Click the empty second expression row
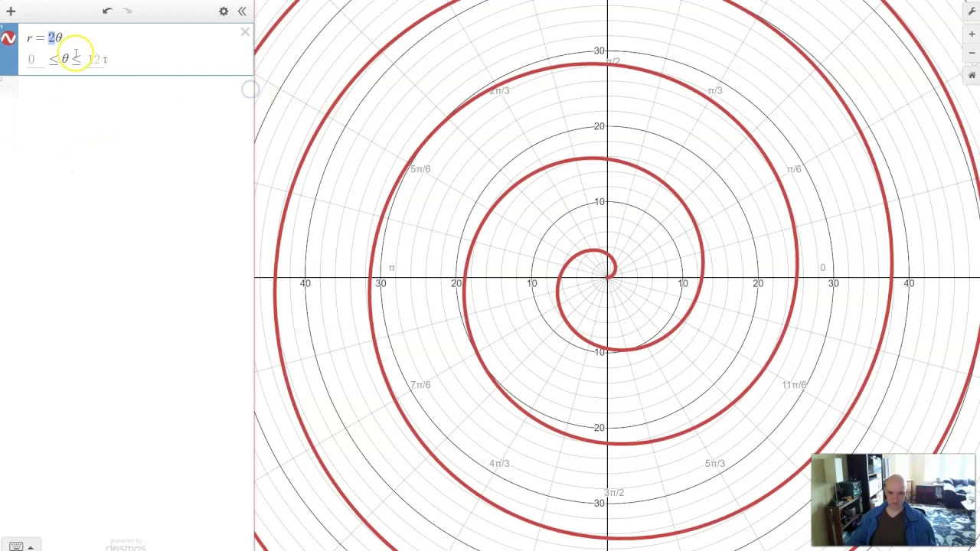980x551 pixels. click(x=126, y=88)
